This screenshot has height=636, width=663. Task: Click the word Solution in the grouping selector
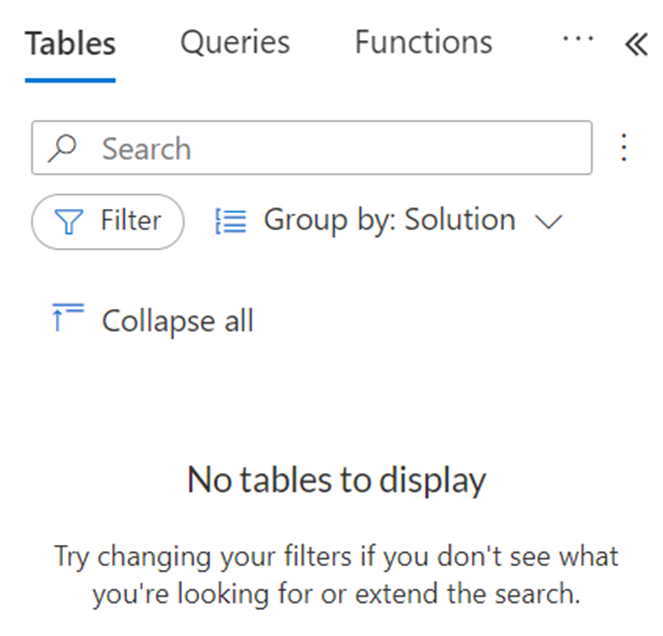[x=460, y=220]
